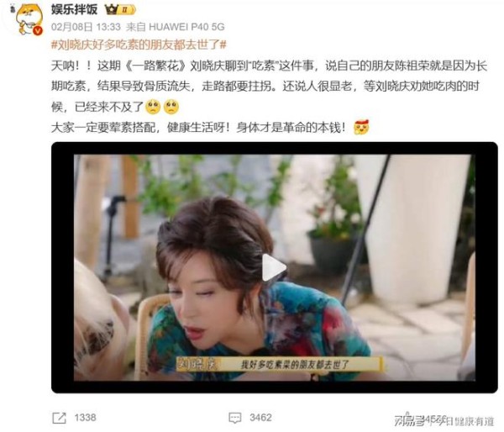Click the repost share icon
The height and width of the screenshot is (432, 504).
pos(59,418)
